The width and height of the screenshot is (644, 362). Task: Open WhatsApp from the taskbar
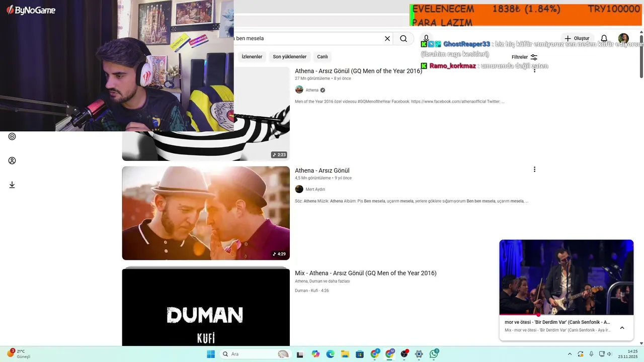click(434, 354)
